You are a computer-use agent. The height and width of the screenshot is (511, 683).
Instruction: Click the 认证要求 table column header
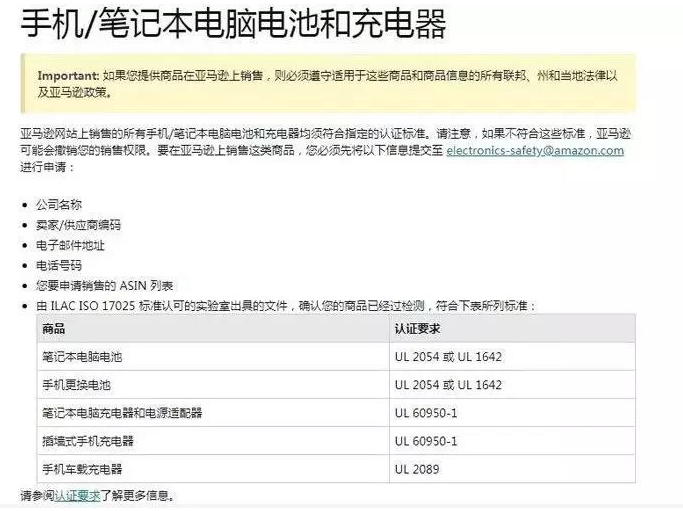(417, 328)
